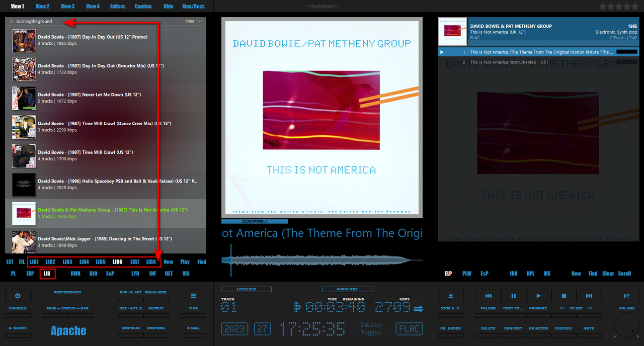644x346 pixels.
Task: Open the hamburger menu button
Action: coord(193,296)
